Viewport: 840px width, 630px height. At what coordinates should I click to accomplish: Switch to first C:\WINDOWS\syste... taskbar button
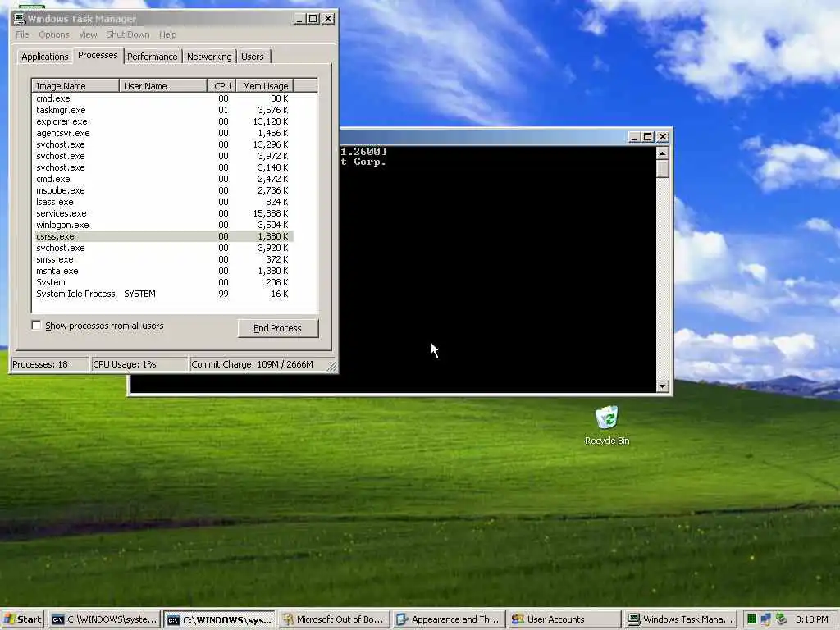pyautogui.click(x=104, y=619)
